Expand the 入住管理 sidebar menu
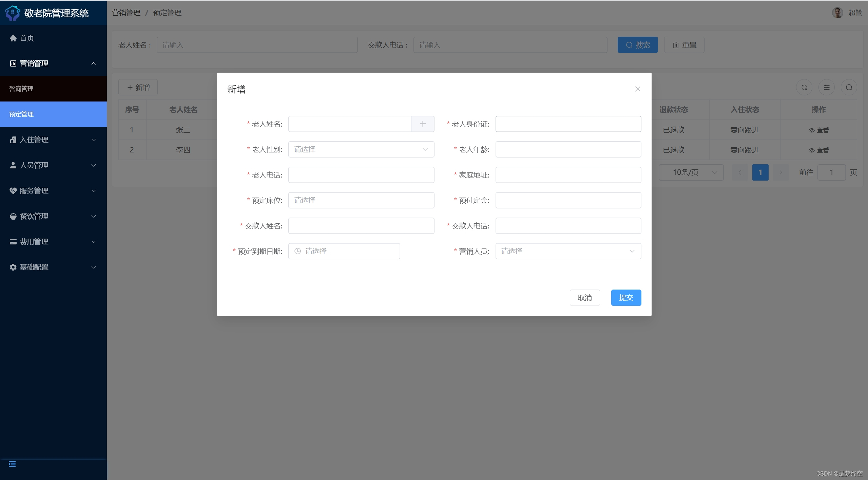 pyautogui.click(x=53, y=140)
